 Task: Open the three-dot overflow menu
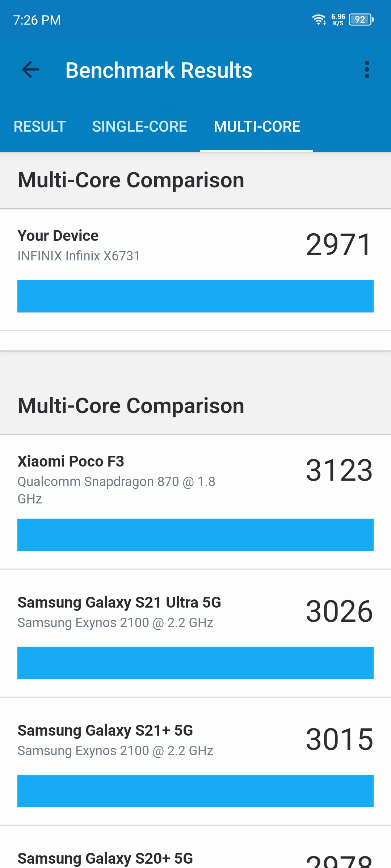pos(367,70)
